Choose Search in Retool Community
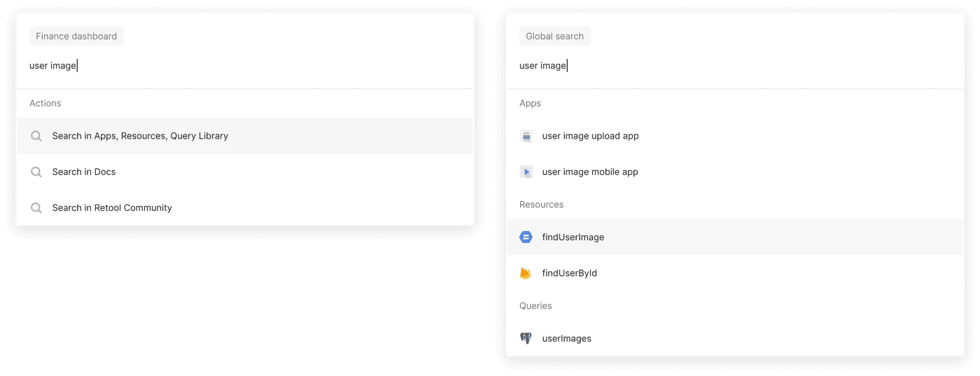Image resolution: width=980 pixels, height=376 pixels. click(x=245, y=208)
